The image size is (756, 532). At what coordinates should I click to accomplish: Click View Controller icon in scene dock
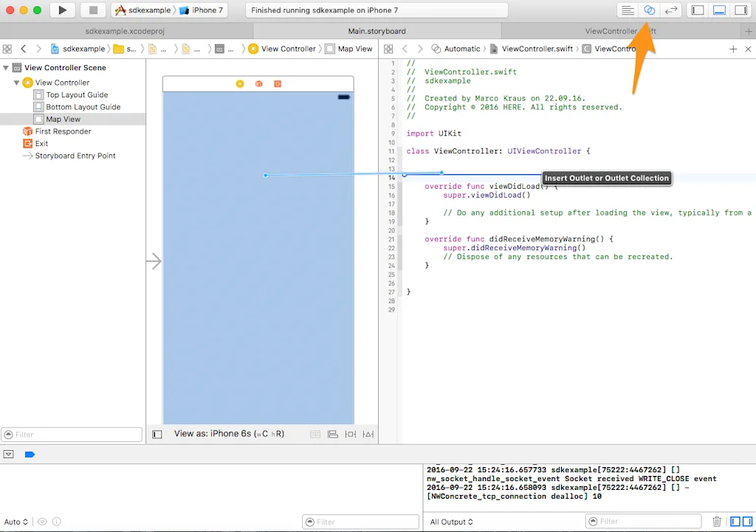[240, 84]
